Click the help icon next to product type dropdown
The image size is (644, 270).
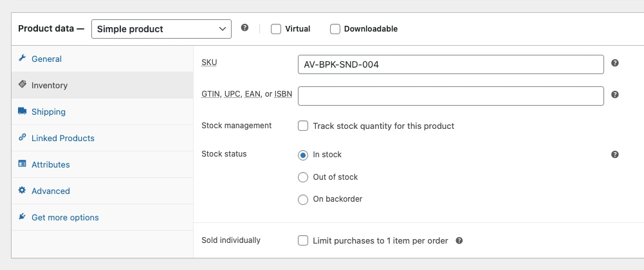[x=244, y=28]
